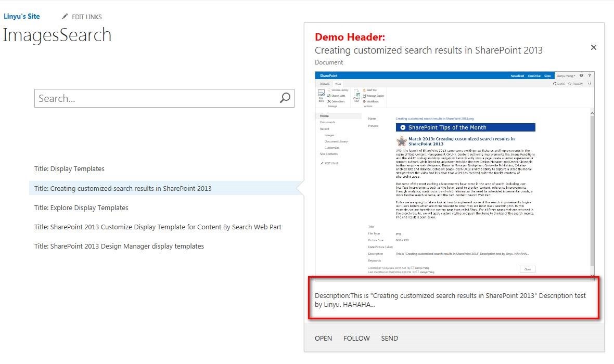This screenshot has height=364, width=614.
Task: Open result about Content By Search Web Part
Action: [158, 227]
